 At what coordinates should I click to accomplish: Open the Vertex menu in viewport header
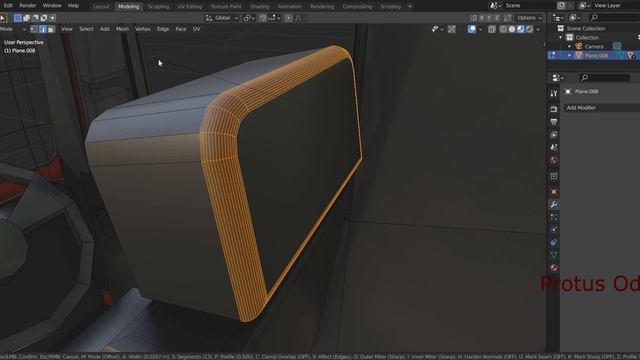tap(142, 29)
